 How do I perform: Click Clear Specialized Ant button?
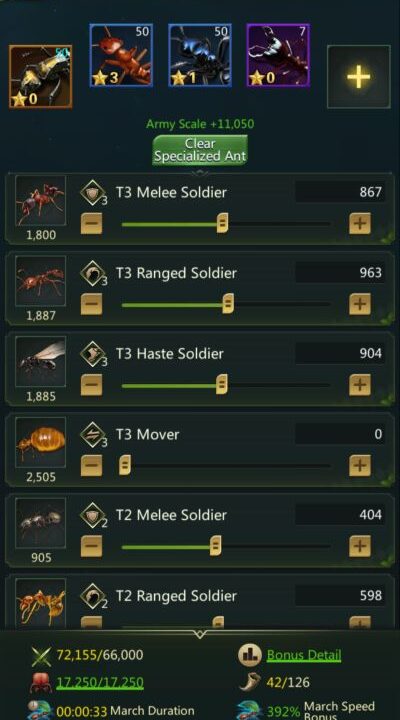[200, 150]
